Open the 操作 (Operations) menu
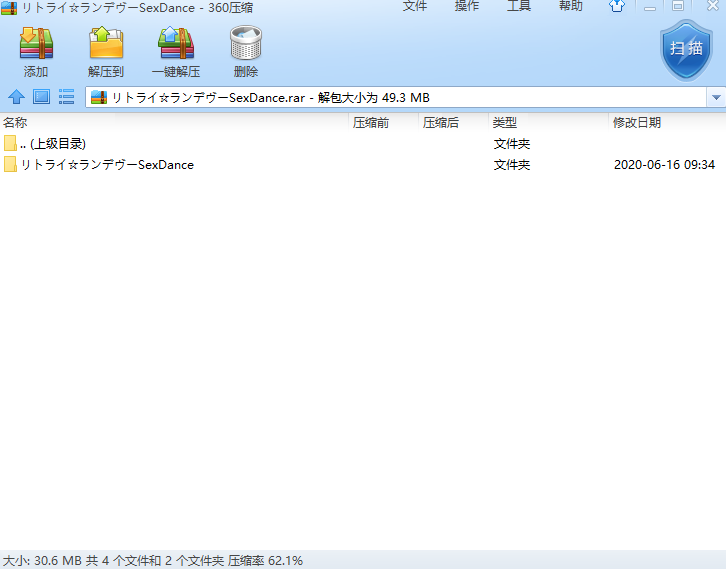726x569 pixels. point(467,7)
